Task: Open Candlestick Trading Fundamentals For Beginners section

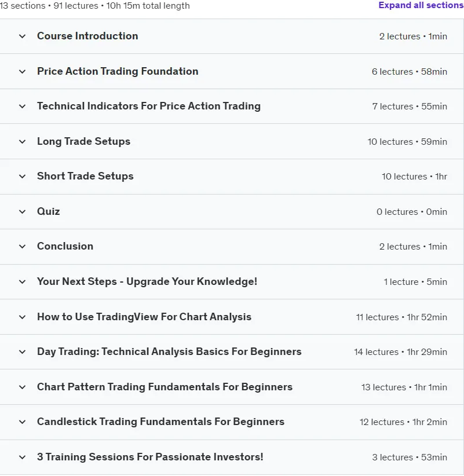Action: point(232,422)
